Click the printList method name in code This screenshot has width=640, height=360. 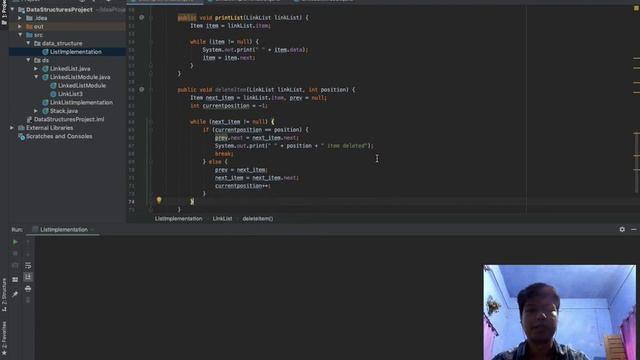tap(229, 18)
